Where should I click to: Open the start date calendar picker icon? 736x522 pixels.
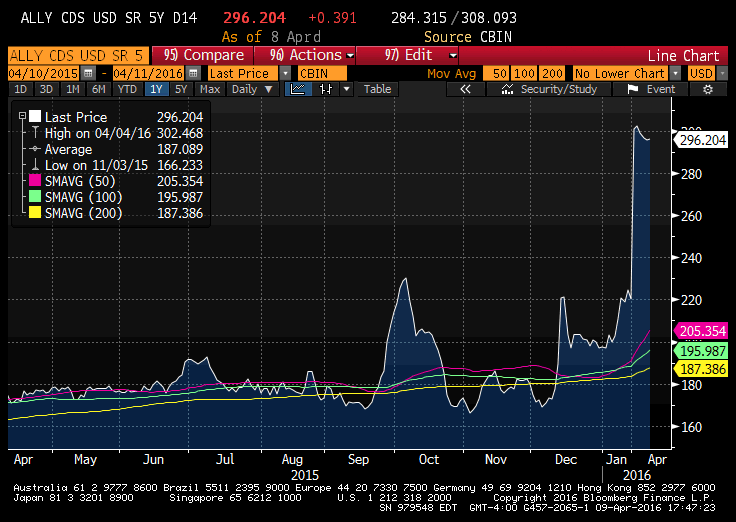88,74
